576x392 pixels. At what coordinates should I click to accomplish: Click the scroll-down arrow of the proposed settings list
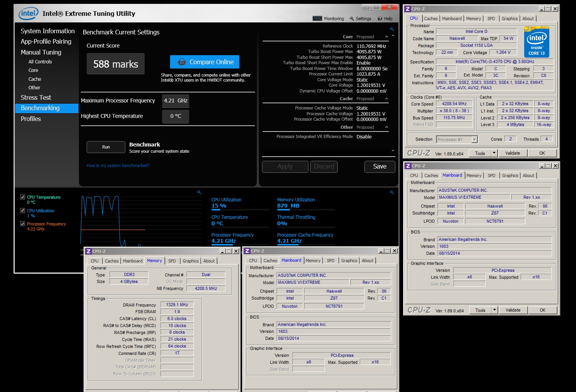coord(393,151)
